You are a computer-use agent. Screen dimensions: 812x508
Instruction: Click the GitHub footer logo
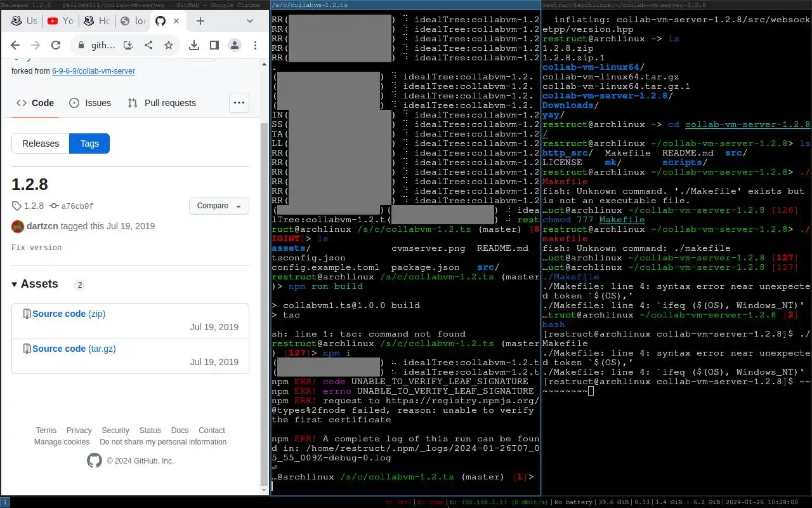[95, 461]
